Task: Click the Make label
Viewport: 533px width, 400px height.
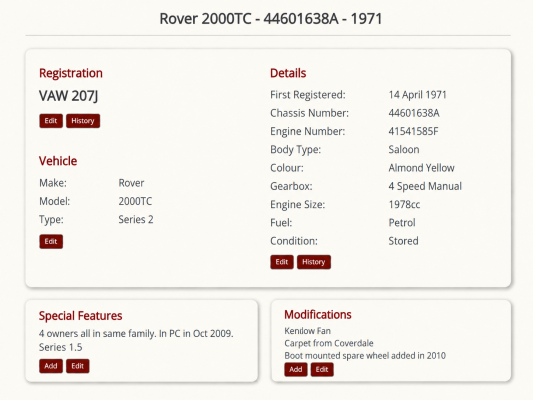Action: [53, 183]
